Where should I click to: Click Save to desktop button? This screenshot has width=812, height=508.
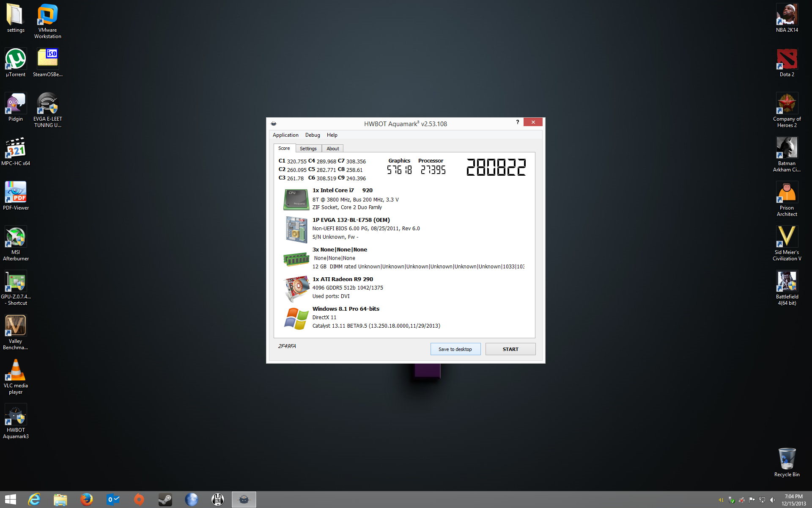pos(455,349)
